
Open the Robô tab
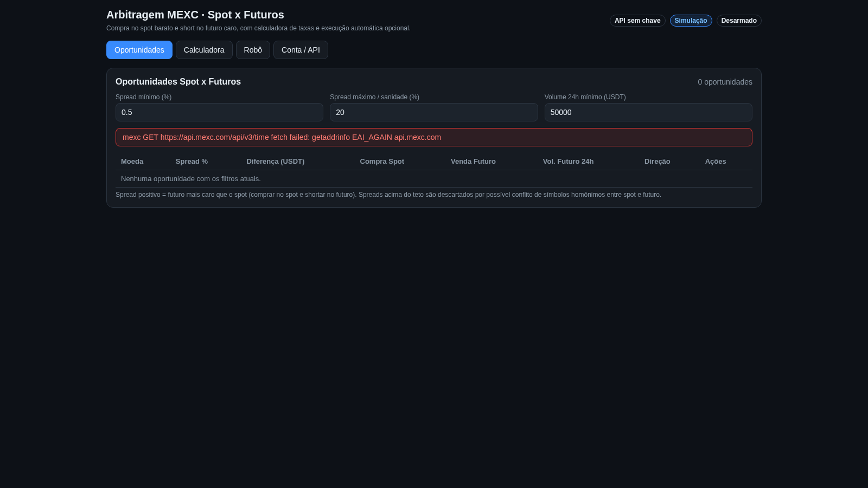coord(253,50)
